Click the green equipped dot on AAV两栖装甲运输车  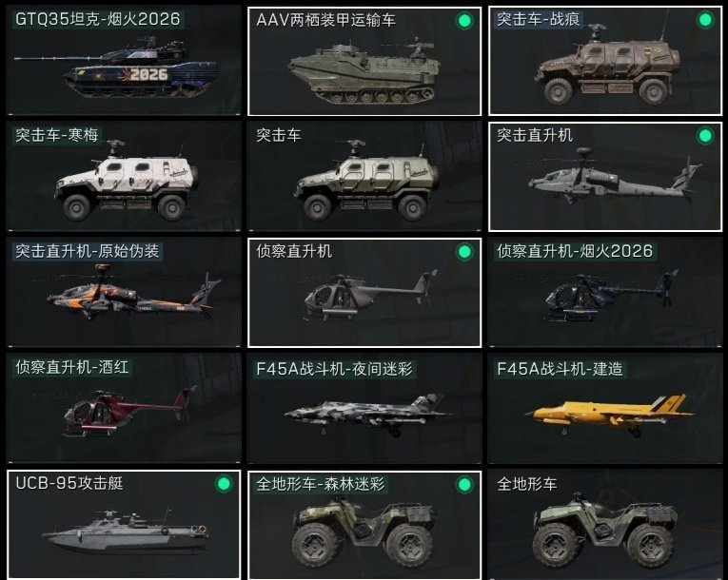click(x=464, y=20)
